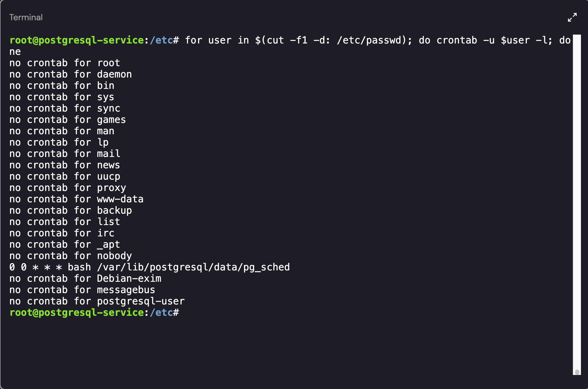This screenshot has height=389, width=588.
Task: Click the "no crontab for Debian-exim" line
Action: pyautogui.click(x=85, y=279)
